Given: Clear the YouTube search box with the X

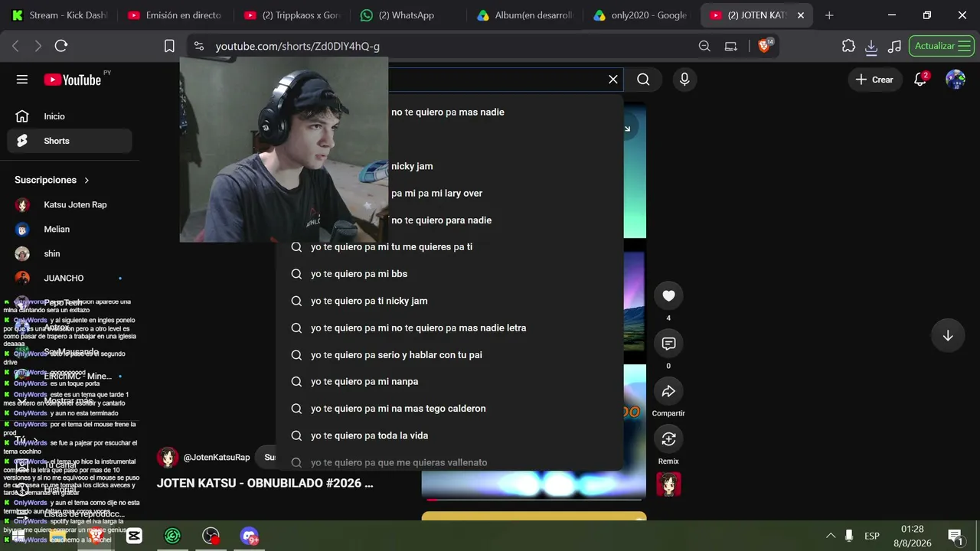Looking at the screenshot, I should pos(613,80).
